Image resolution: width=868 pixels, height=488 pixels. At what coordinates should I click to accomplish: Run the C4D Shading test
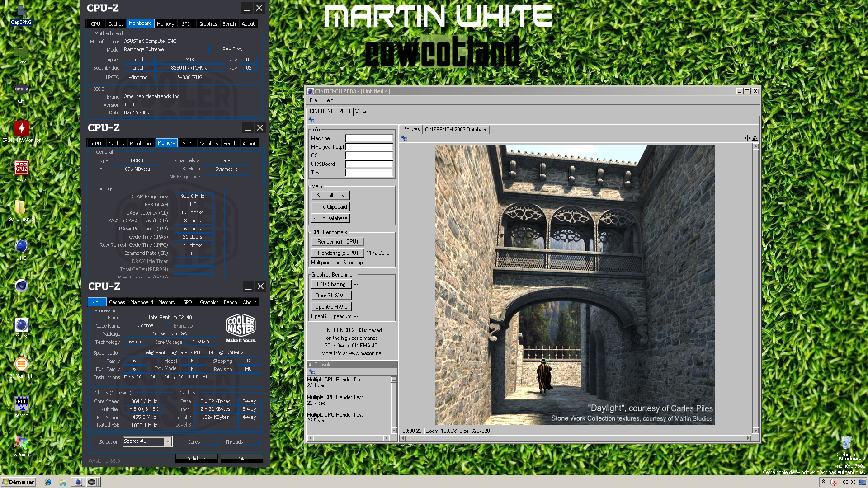pos(331,284)
